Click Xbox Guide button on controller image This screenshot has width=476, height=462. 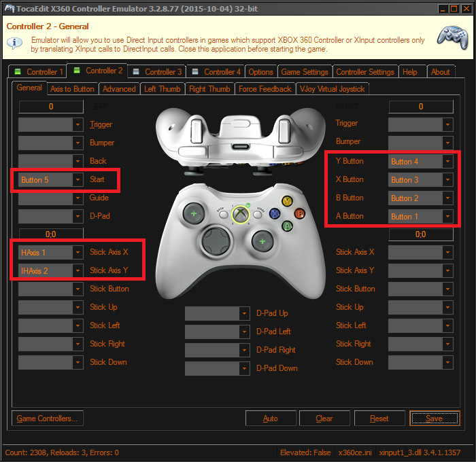pyautogui.click(x=241, y=214)
